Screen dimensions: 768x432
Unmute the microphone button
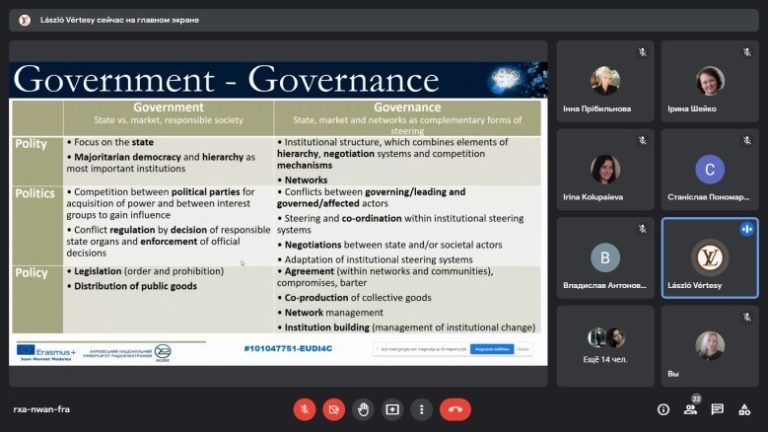click(304, 409)
